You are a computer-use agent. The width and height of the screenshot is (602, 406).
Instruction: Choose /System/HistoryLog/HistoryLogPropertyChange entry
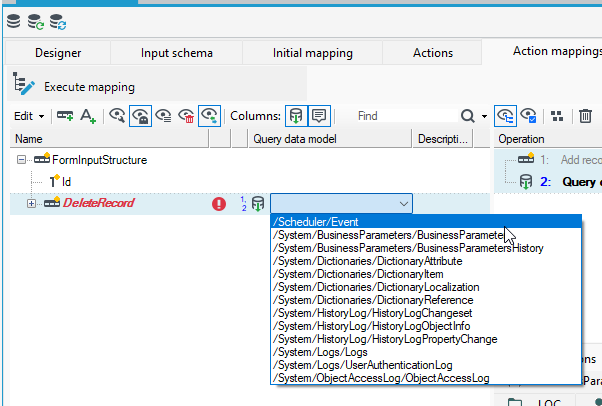click(426, 339)
